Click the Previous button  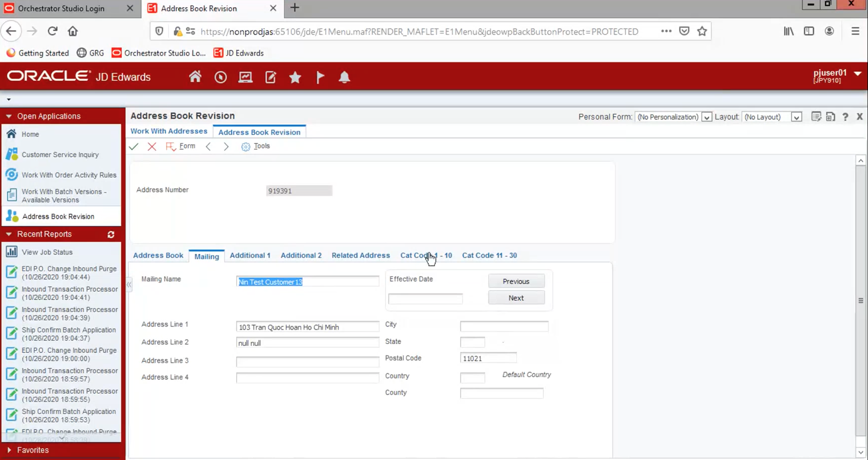coord(516,281)
